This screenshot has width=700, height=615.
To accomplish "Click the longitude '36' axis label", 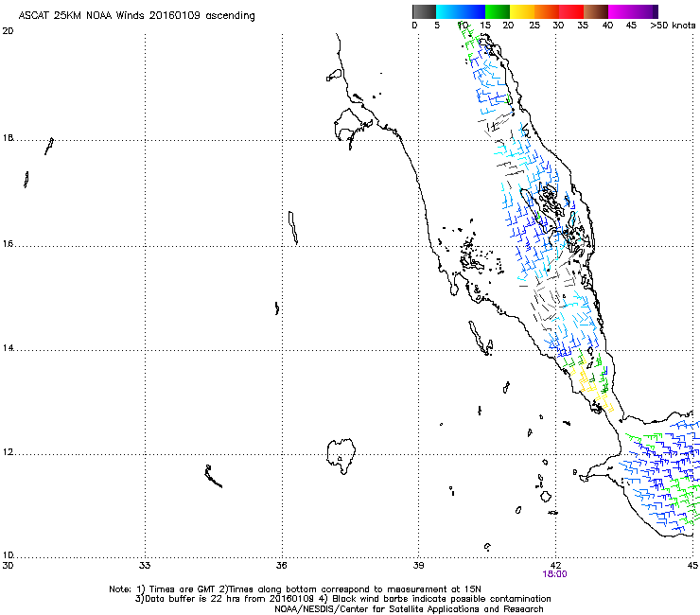I will [281, 566].
